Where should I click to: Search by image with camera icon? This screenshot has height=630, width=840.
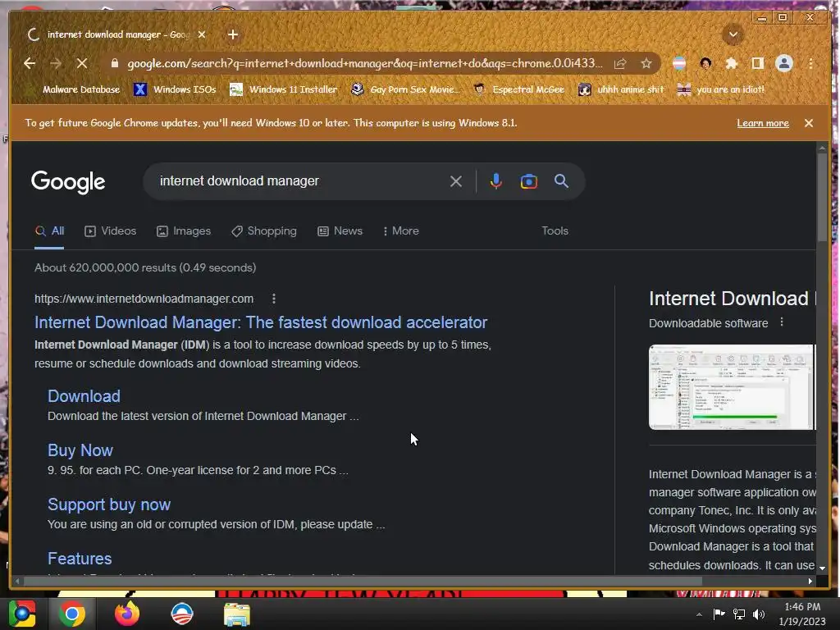528,181
